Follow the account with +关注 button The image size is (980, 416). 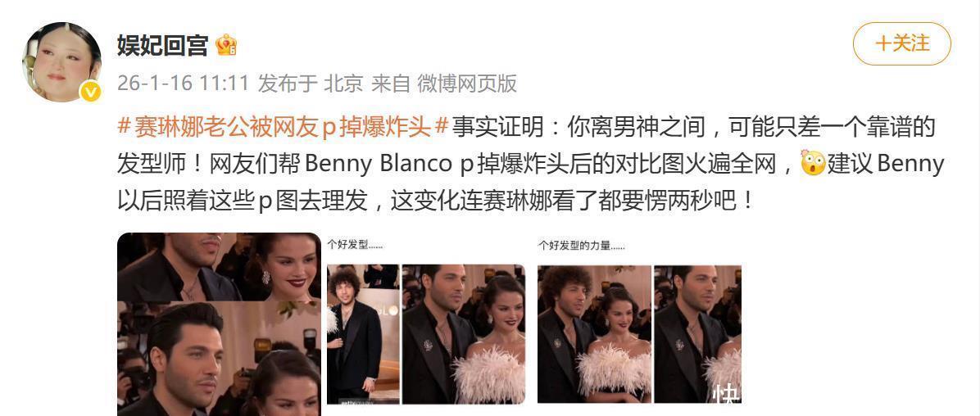pyautogui.click(x=902, y=43)
